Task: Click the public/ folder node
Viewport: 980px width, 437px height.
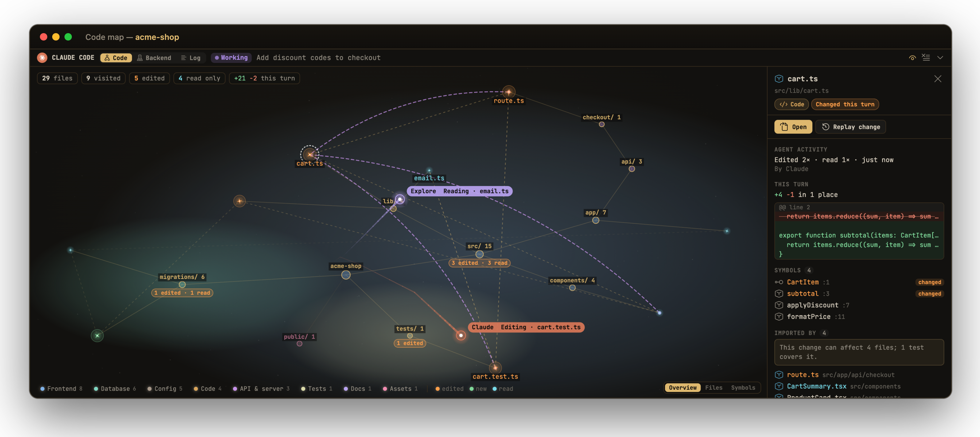Action: 299,343
